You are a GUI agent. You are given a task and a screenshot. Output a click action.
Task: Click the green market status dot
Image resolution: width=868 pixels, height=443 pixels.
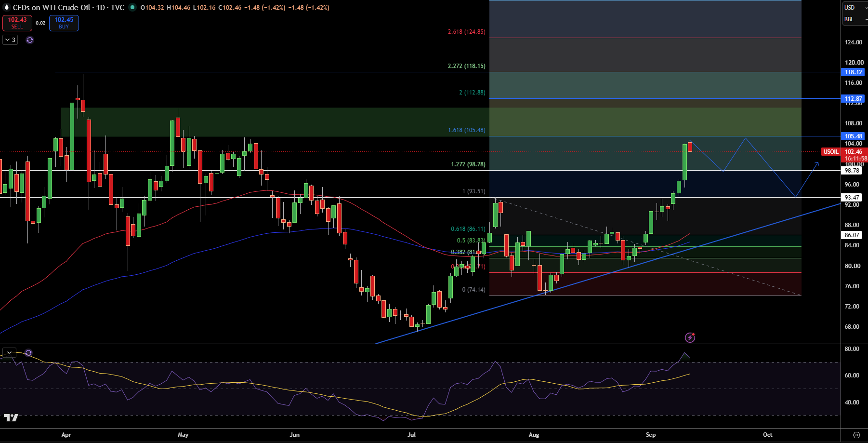[132, 7]
